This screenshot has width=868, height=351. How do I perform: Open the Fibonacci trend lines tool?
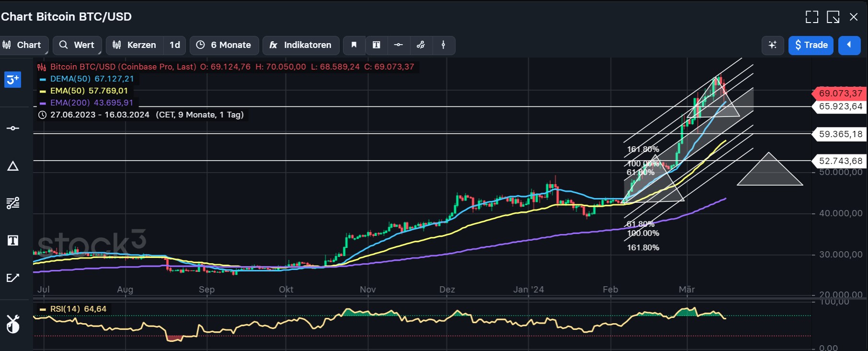click(x=13, y=203)
